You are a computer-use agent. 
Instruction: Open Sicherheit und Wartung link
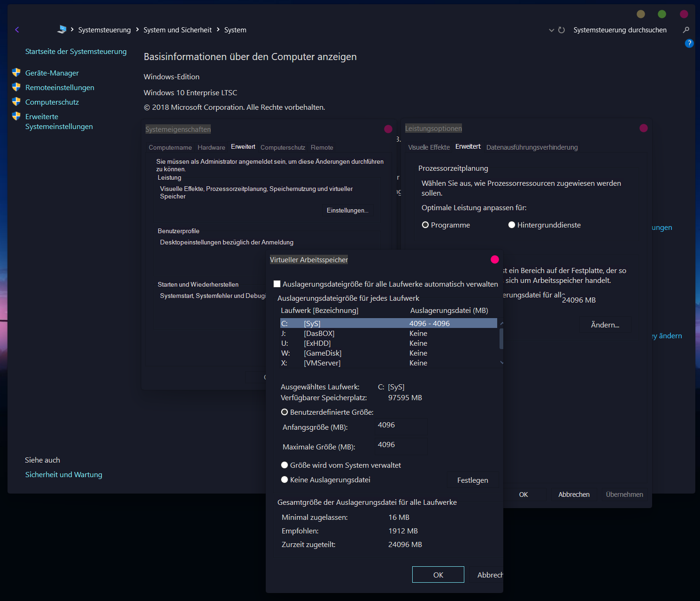64,475
